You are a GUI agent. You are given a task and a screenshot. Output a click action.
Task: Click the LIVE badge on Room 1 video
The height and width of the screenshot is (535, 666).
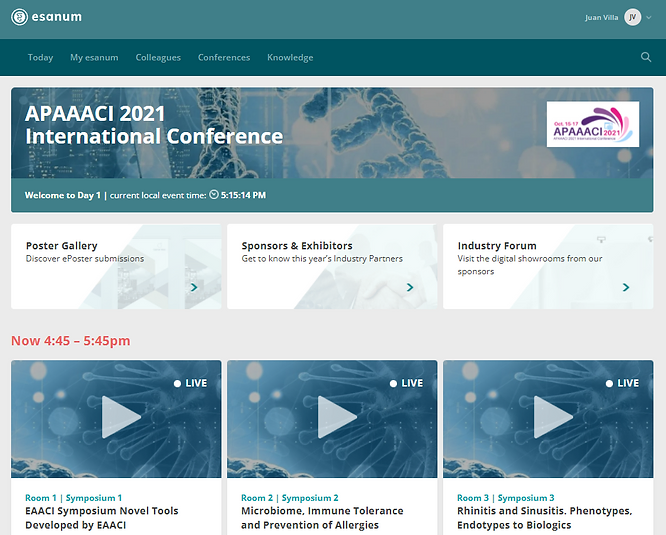point(190,383)
